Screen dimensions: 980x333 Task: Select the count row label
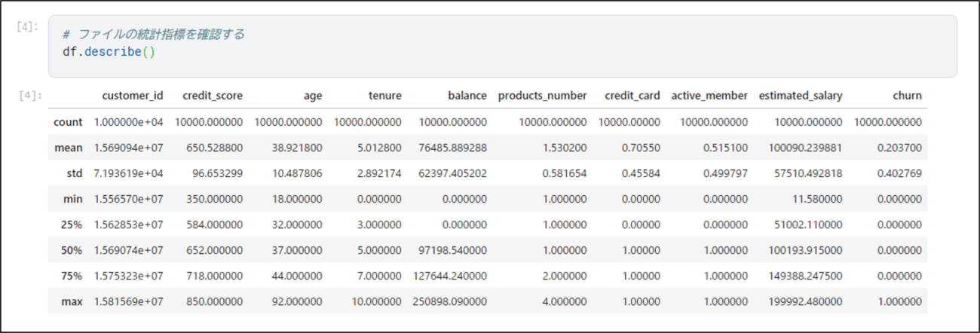68,121
